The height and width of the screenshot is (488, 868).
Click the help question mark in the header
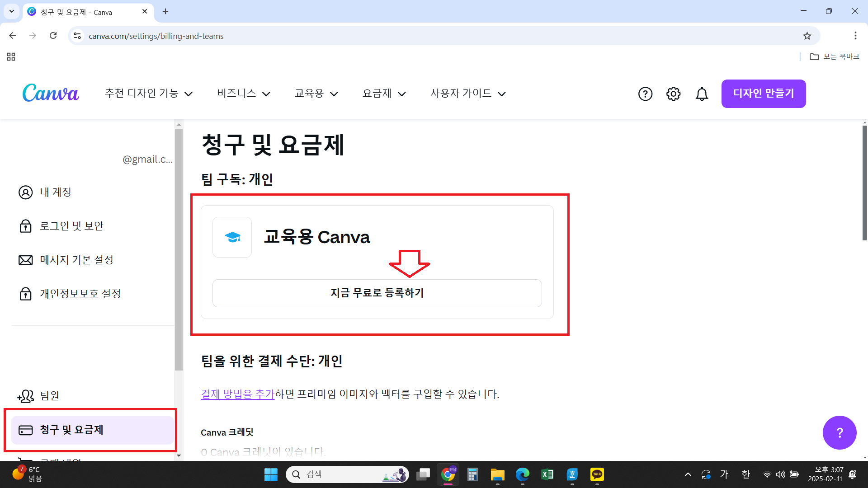click(645, 94)
